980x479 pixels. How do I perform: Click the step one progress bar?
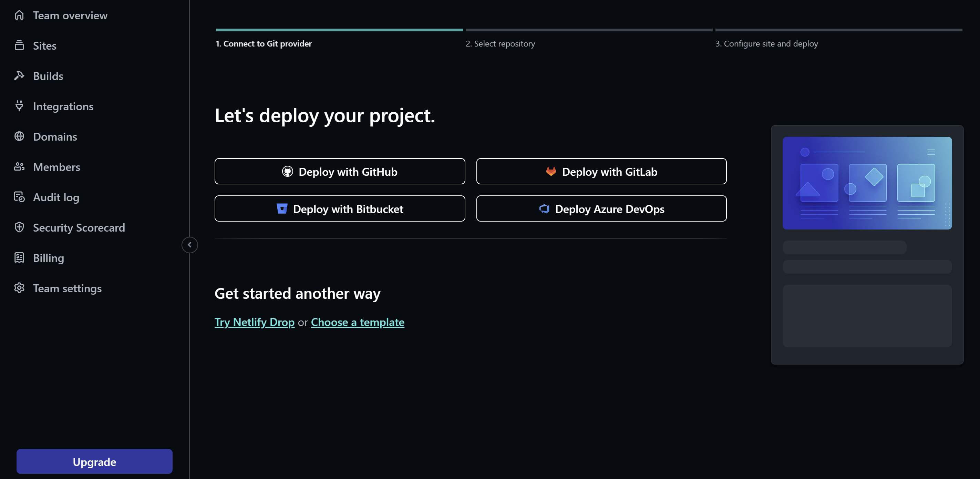coord(339,29)
